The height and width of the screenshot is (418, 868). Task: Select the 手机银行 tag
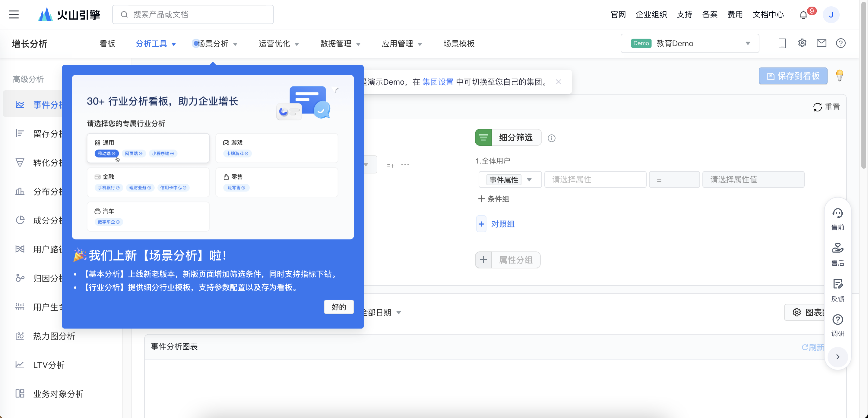pos(109,188)
